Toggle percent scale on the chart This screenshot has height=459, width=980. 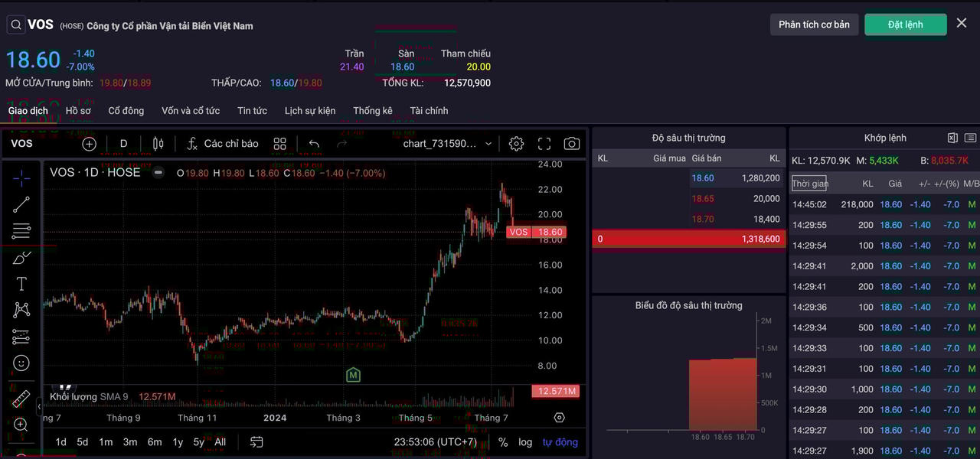pos(503,442)
